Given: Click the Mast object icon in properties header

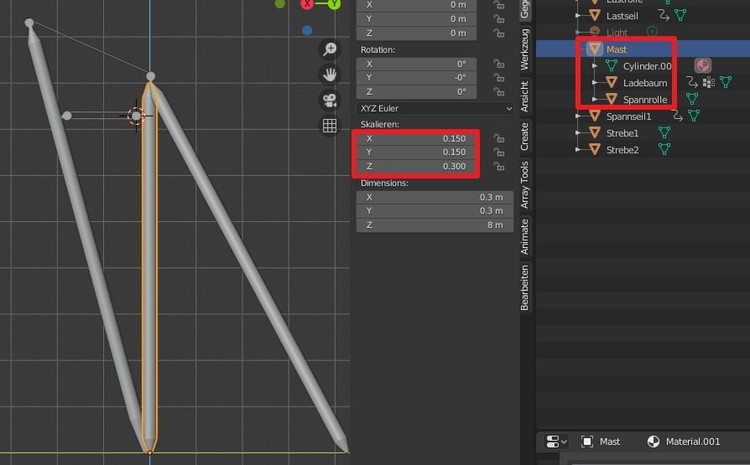Looking at the screenshot, I should (587, 442).
